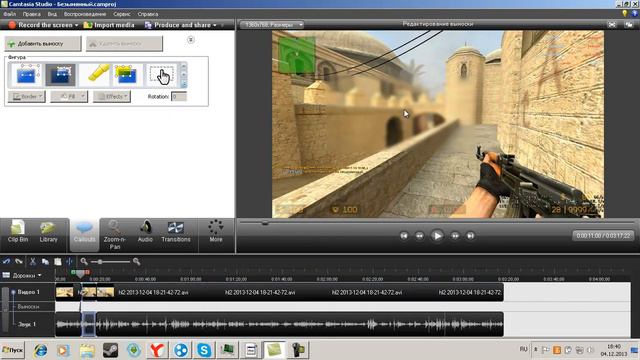640x360 pixels.
Task: Detach the preview window icon
Action: click(629, 24)
